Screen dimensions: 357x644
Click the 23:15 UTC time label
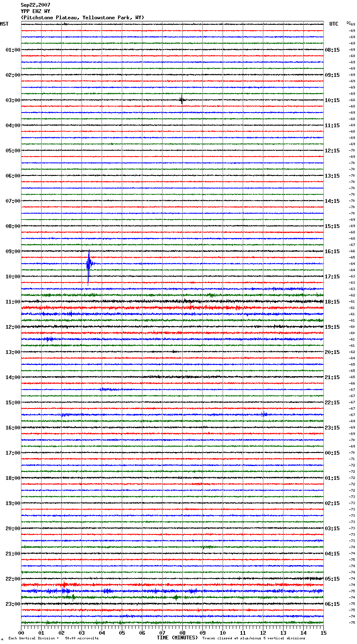pos(332,428)
